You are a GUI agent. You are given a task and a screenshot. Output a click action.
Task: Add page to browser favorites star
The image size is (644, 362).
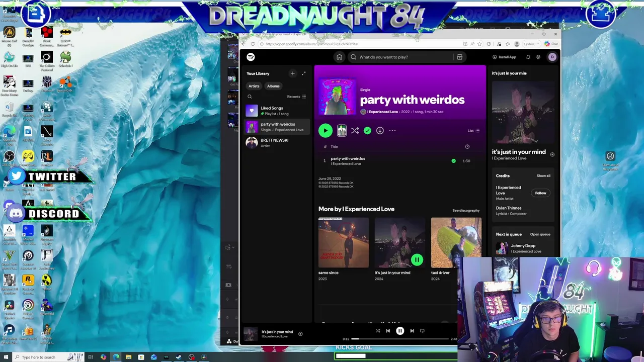click(x=479, y=44)
